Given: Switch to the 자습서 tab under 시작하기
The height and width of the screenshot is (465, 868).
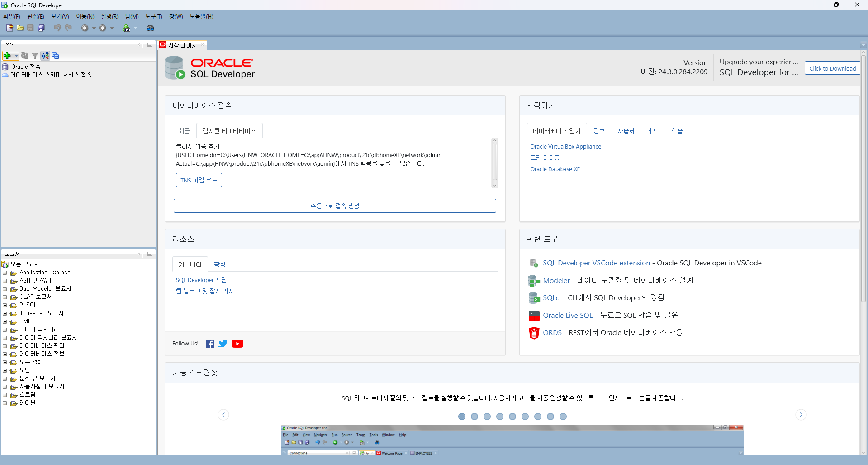Looking at the screenshot, I should click(x=625, y=130).
